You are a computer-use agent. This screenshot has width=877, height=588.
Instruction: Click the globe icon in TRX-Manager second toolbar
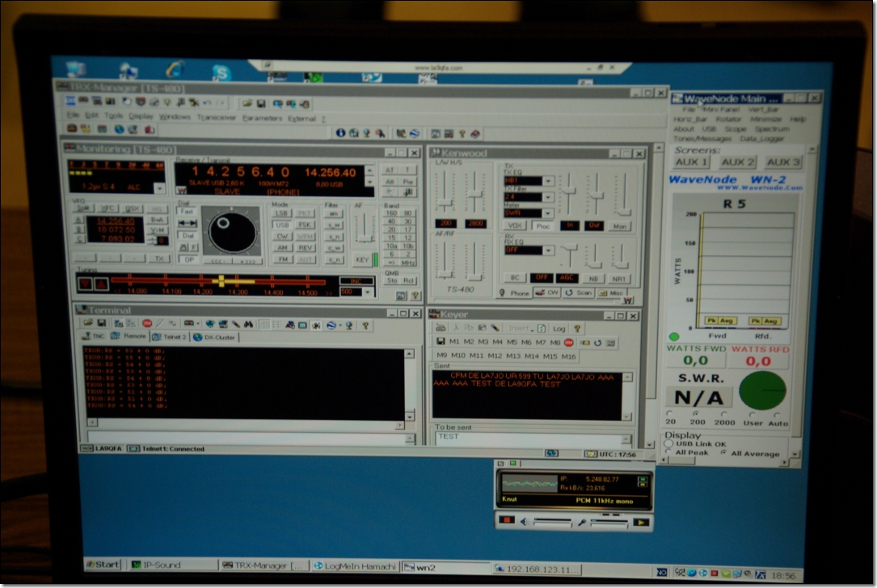(x=119, y=129)
